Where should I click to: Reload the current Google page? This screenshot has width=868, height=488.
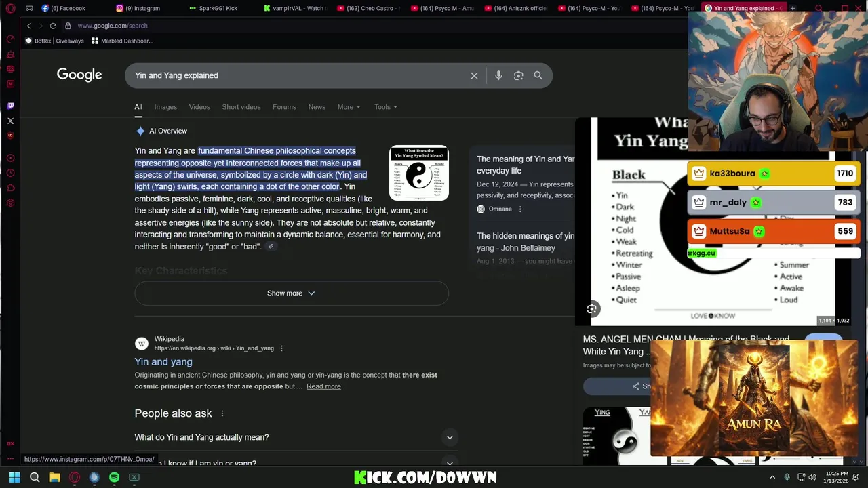pyautogui.click(x=53, y=26)
